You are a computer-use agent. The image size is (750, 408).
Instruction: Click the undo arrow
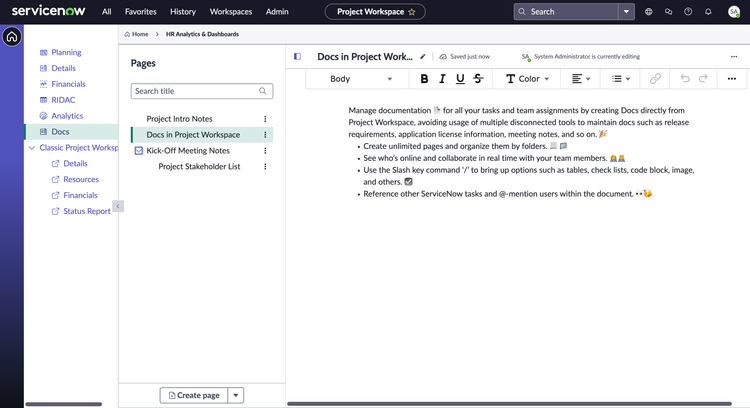click(x=685, y=79)
